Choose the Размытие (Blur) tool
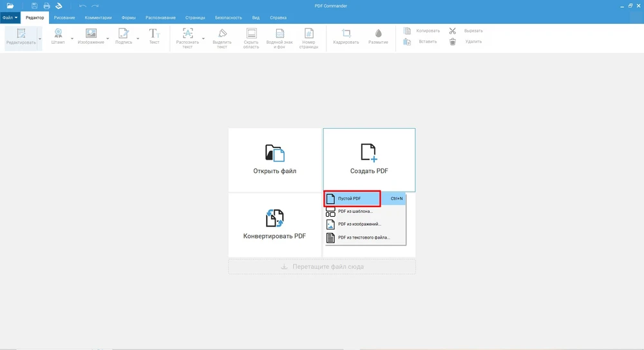644x350 pixels. 378,33
